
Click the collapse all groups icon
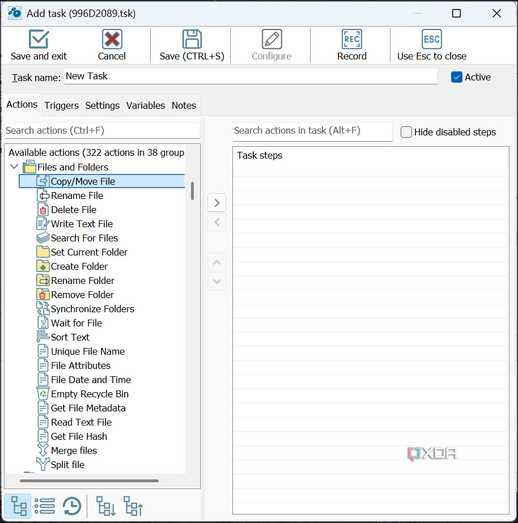pyautogui.click(x=133, y=506)
